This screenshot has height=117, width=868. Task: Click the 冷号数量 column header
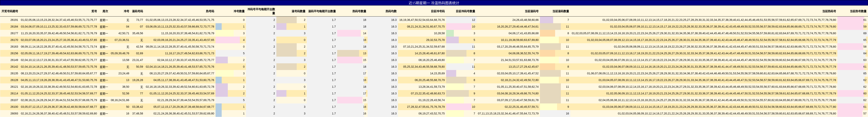[x=239, y=11]
